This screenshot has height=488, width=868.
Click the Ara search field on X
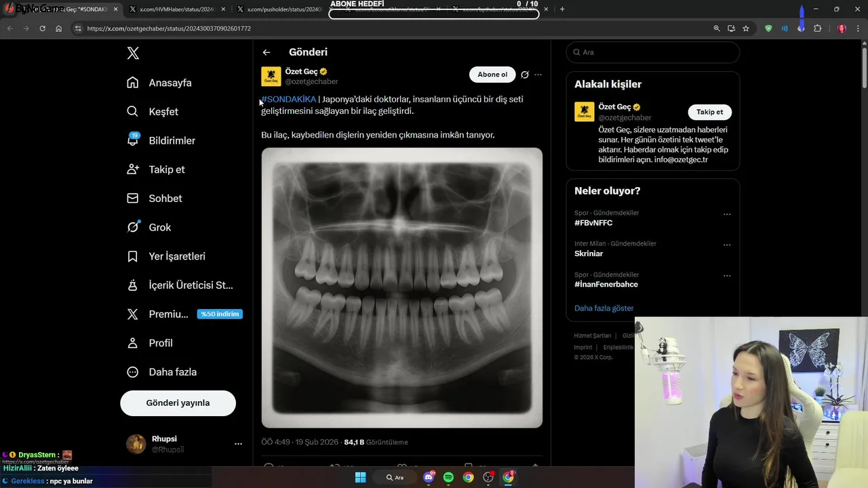click(653, 52)
